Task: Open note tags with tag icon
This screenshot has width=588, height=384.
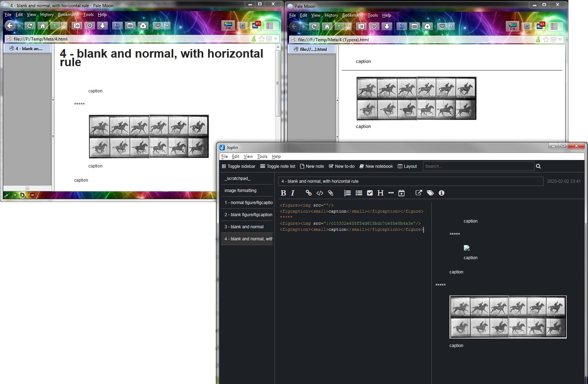Action: pos(430,193)
